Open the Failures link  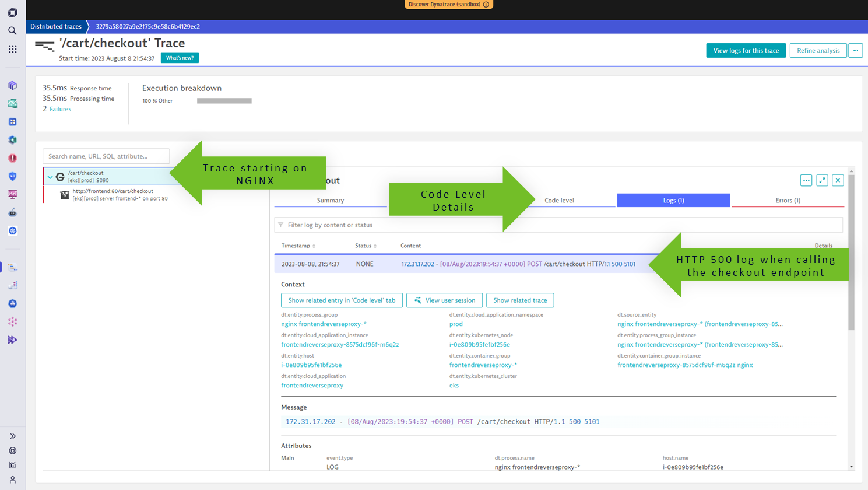[x=60, y=109]
